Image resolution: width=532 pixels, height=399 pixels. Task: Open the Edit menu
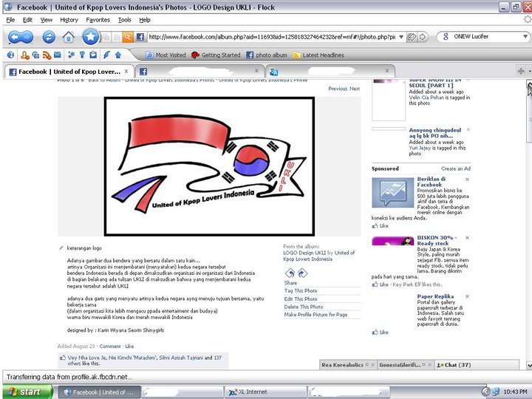pos(27,20)
